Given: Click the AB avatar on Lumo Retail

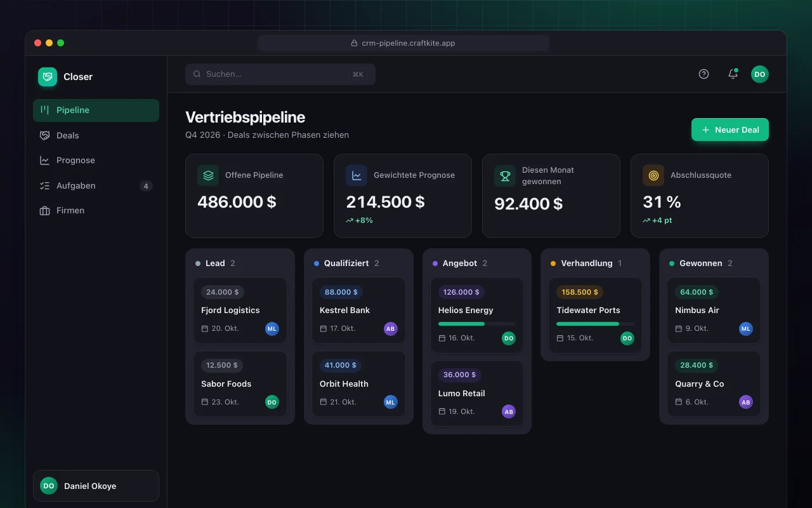Looking at the screenshot, I should 509,411.
